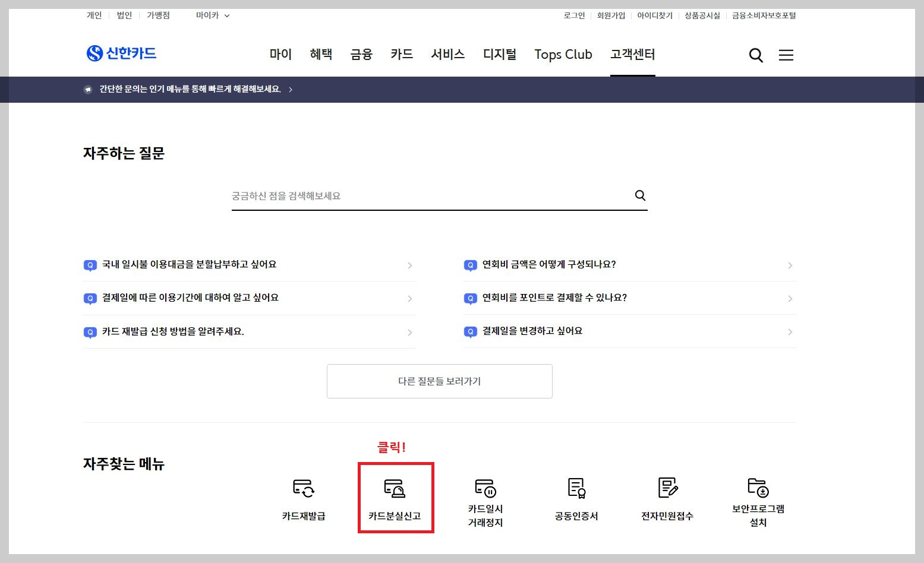This screenshot has height=563, width=924.
Task: Select the 법인 link in top bar
Action: click(x=125, y=15)
